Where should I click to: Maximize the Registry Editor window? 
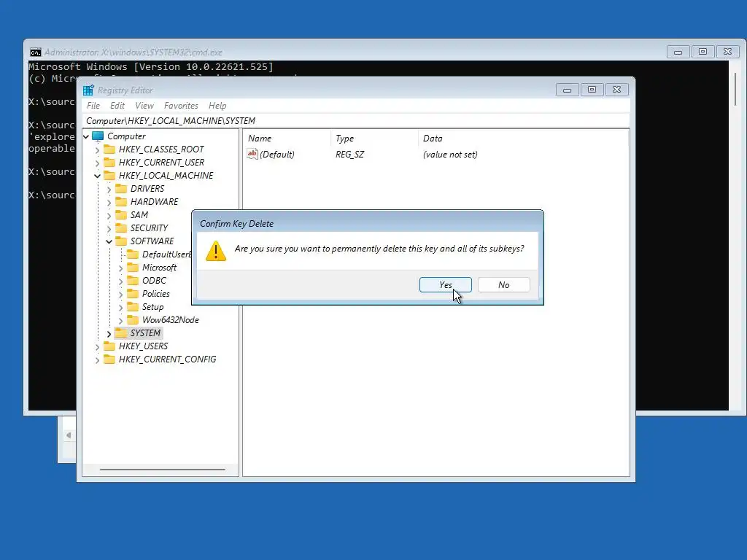tap(592, 90)
